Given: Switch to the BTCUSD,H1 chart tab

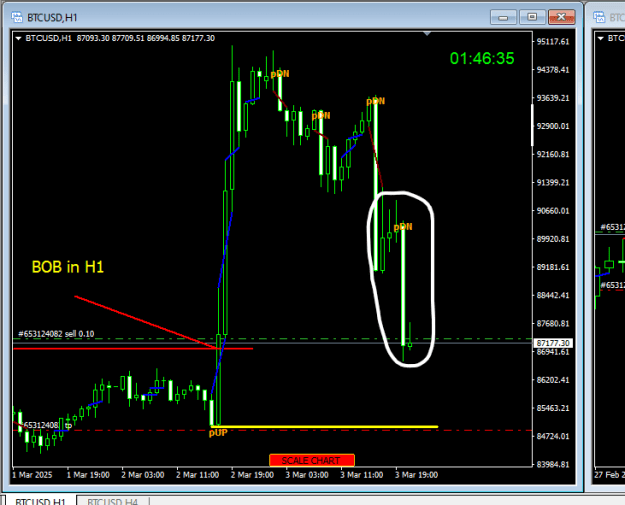Looking at the screenshot, I should (40, 501).
